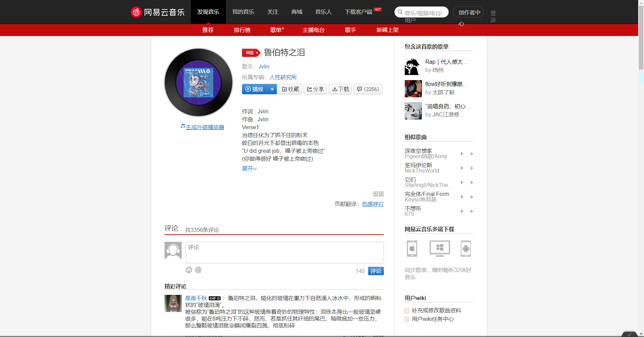The height and width of the screenshot is (337, 644).
Task: Open the 生成外链播放器 link
Action: [205, 127]
